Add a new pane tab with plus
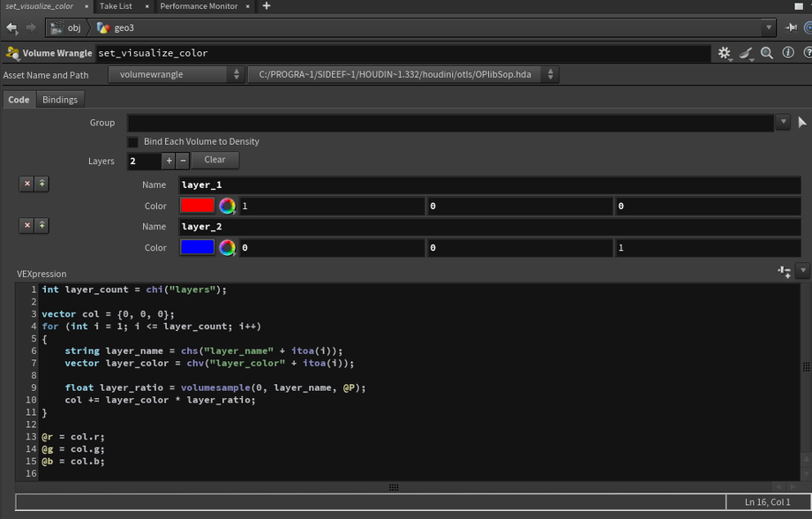 point(267,6)
